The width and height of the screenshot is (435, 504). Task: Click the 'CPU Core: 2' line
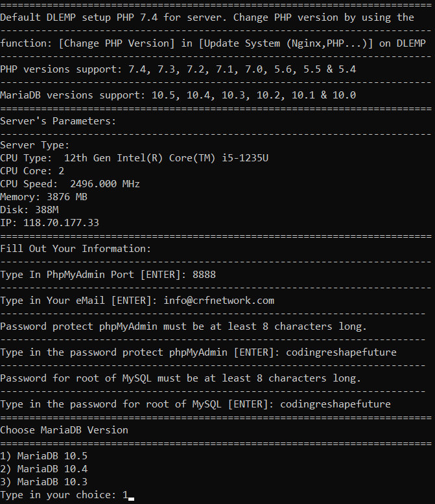pos(32,171)
